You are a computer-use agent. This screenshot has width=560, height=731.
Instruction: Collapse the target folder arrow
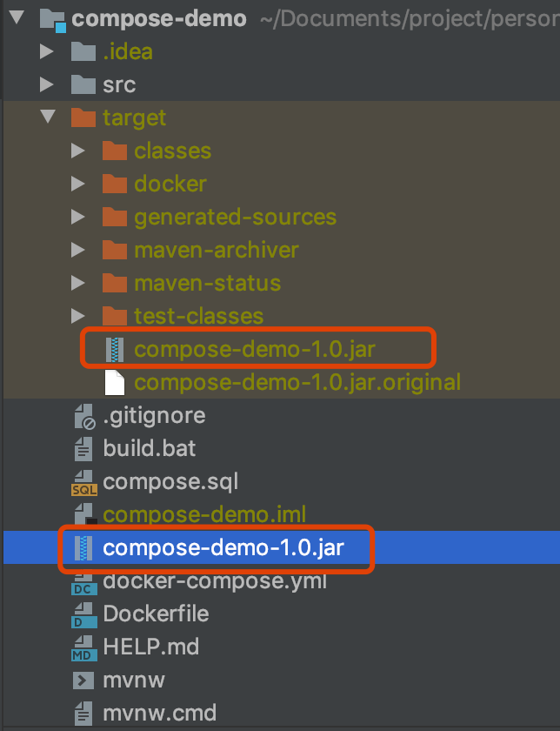coord(49,117)
